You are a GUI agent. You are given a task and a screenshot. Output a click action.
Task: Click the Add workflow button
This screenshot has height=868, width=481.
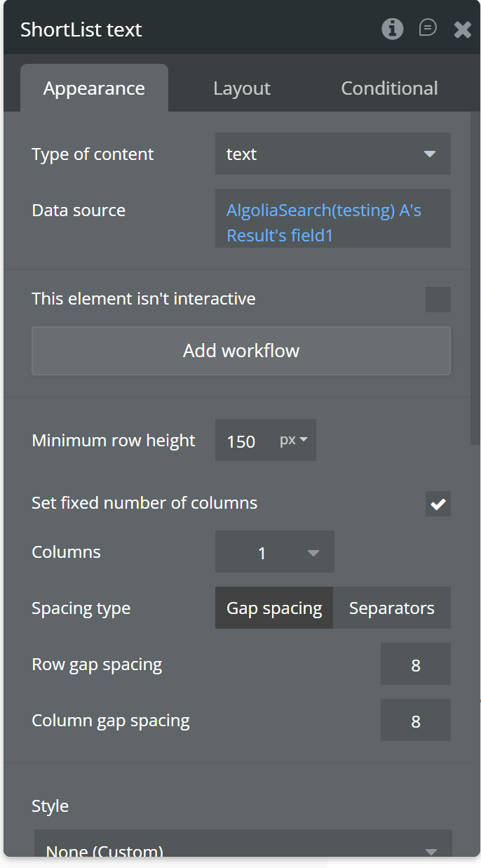241,351
